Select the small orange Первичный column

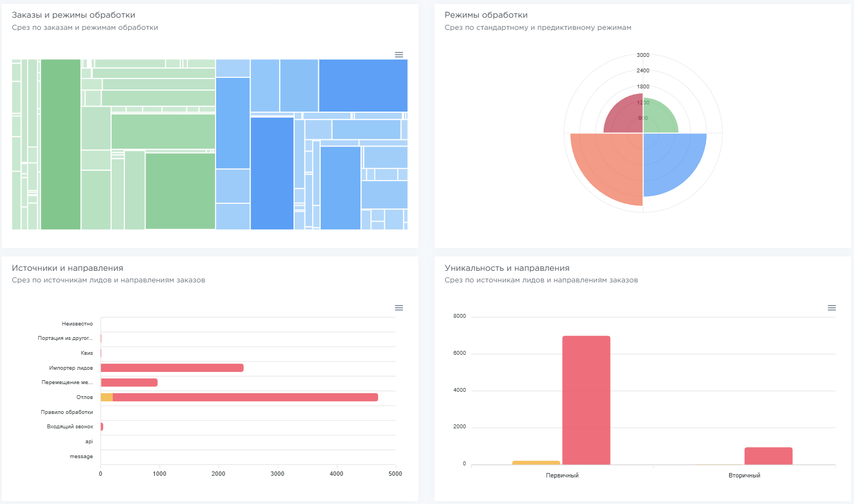[536, 463]
